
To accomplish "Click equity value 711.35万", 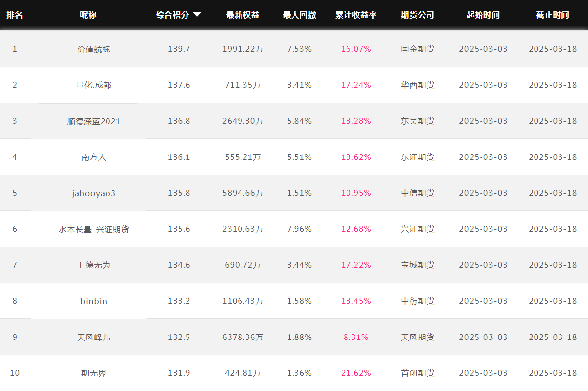I will click(x=242, y=85).
